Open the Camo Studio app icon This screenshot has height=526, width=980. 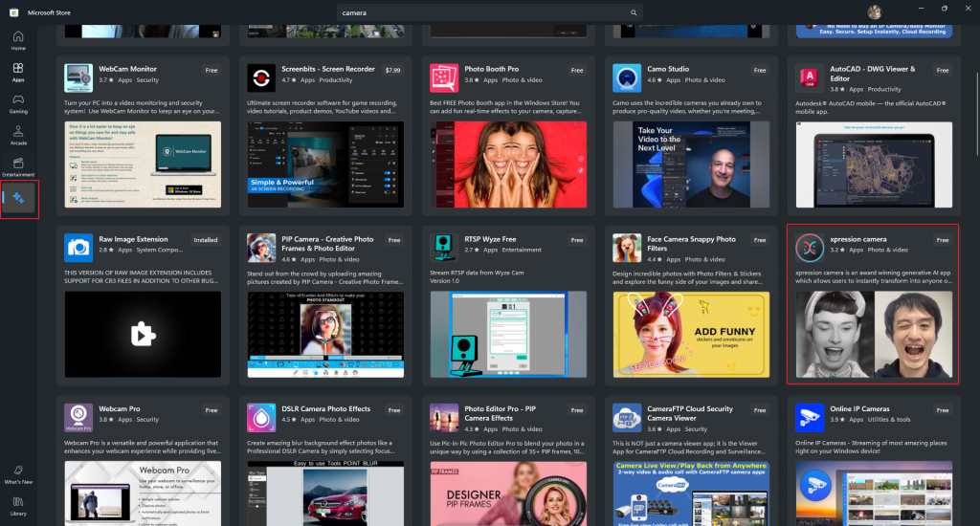[627, 78]
